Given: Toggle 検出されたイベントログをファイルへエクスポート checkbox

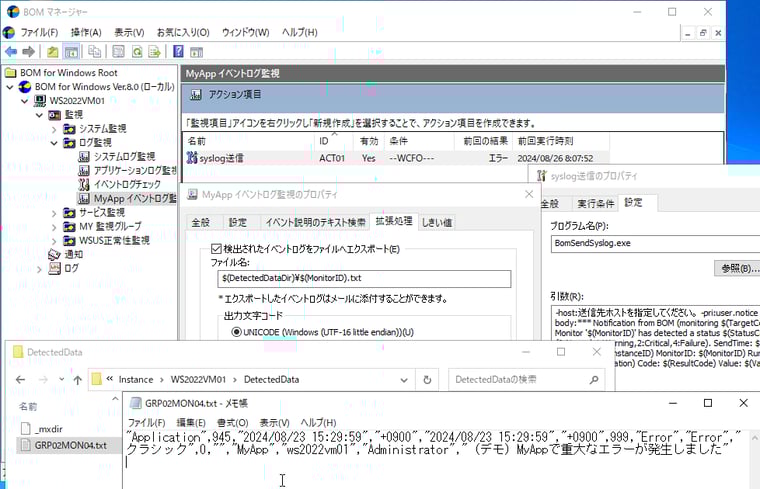Looking at the screenshot, I should pyautogui.click(x=216, y=249).
